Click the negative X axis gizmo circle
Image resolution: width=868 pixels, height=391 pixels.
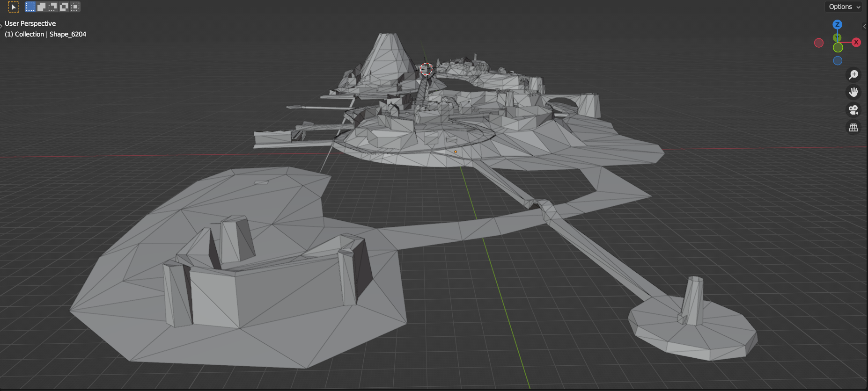click(x=819, y=43)
